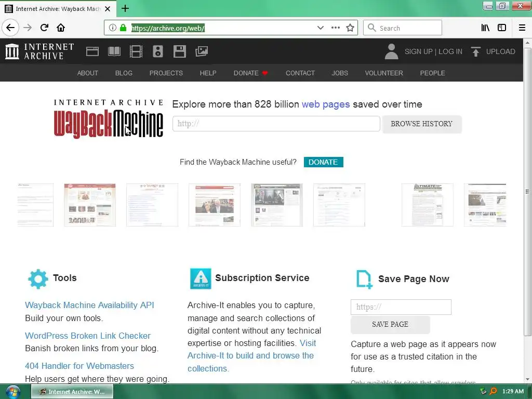Open the thumbnail showing two people smiling

[215, 205]
